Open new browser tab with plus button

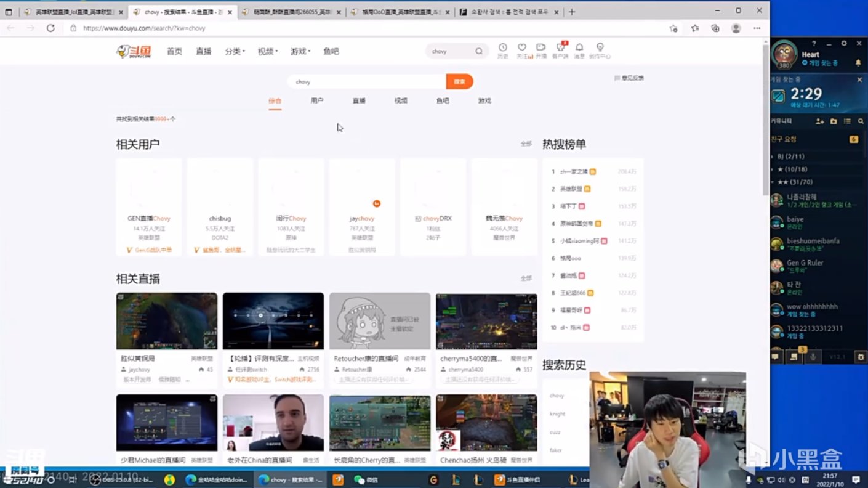(x=572, y=12)
